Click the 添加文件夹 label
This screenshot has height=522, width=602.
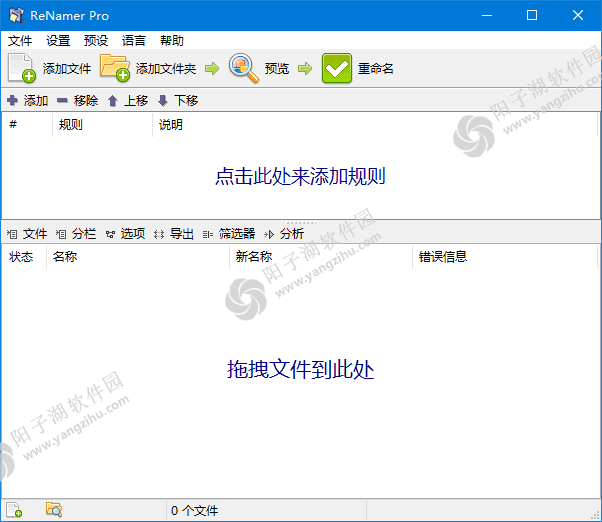coord(166,69)
